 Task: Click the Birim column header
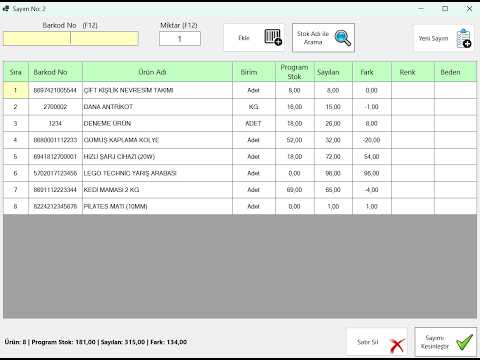point(254,72)
